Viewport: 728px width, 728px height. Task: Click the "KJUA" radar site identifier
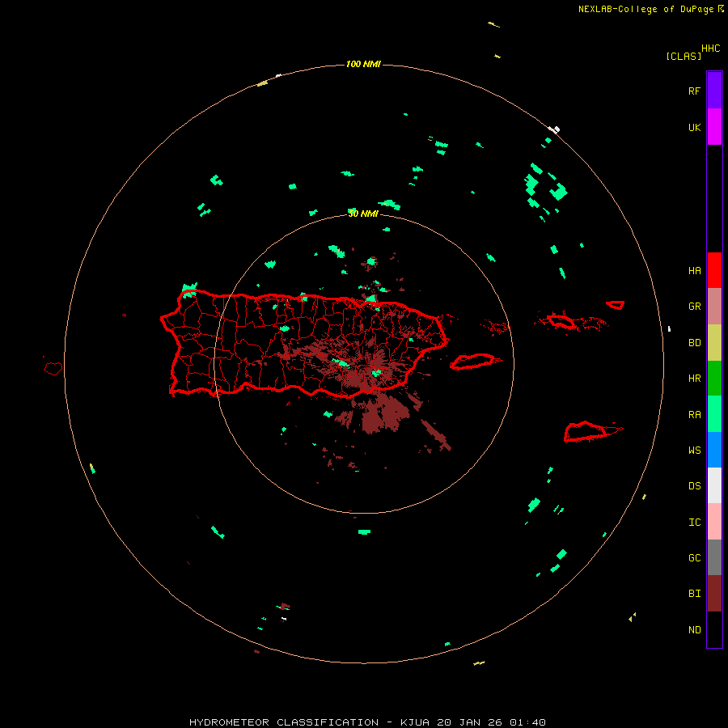[x=415, y=722]
